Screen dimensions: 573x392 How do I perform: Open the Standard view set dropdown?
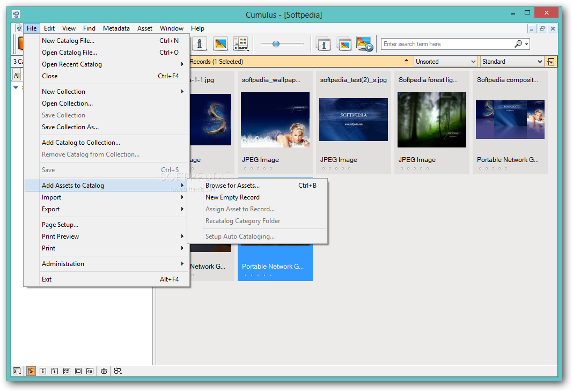click(512, 61)
